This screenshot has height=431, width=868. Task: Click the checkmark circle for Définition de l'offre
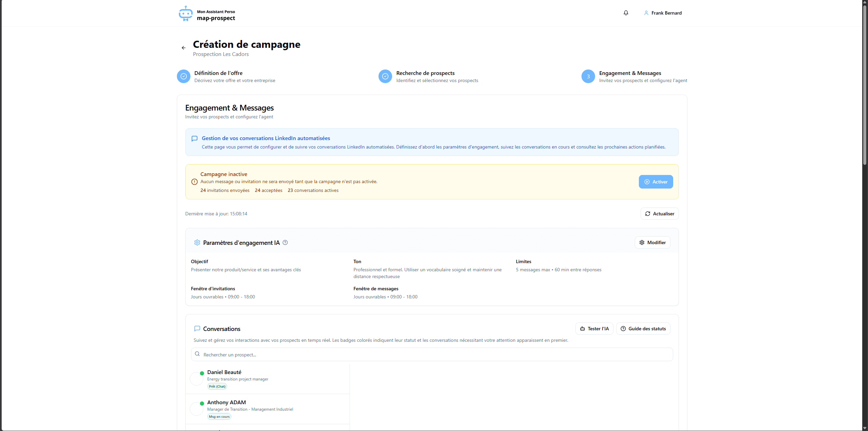pyautogui.click(x=184, y=76)
